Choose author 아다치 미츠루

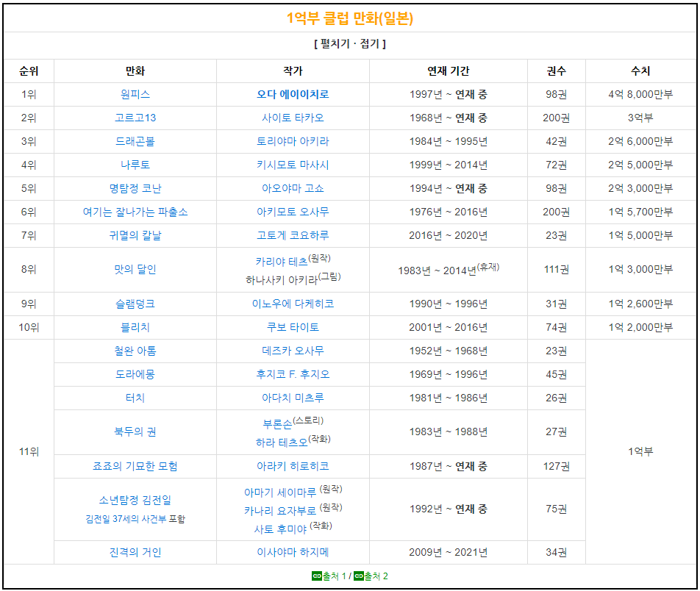293,398
